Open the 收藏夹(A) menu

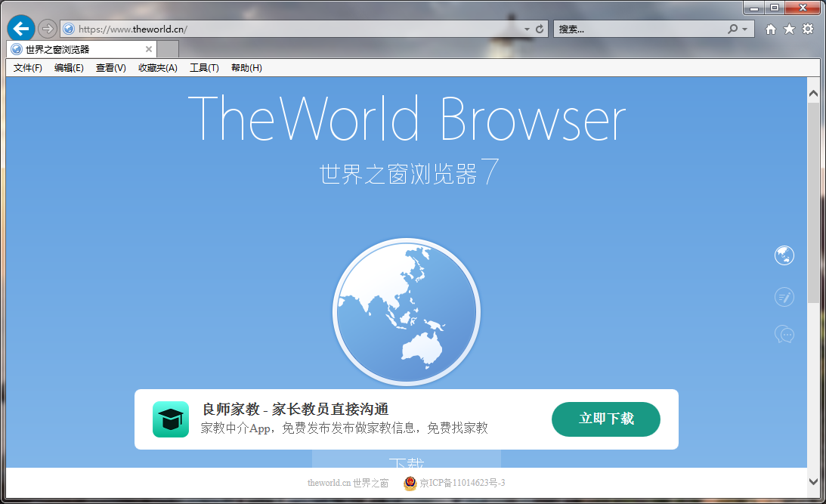point(157,68)
